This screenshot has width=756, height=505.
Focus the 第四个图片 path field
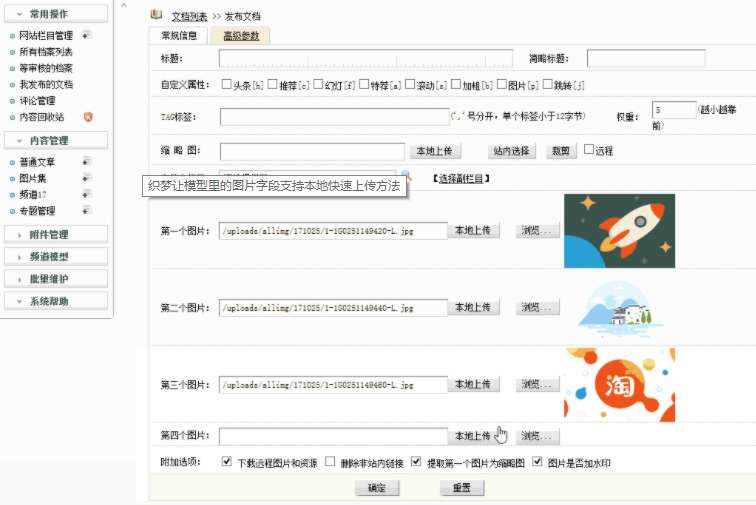pyautogui.click(x=333, y=436)
